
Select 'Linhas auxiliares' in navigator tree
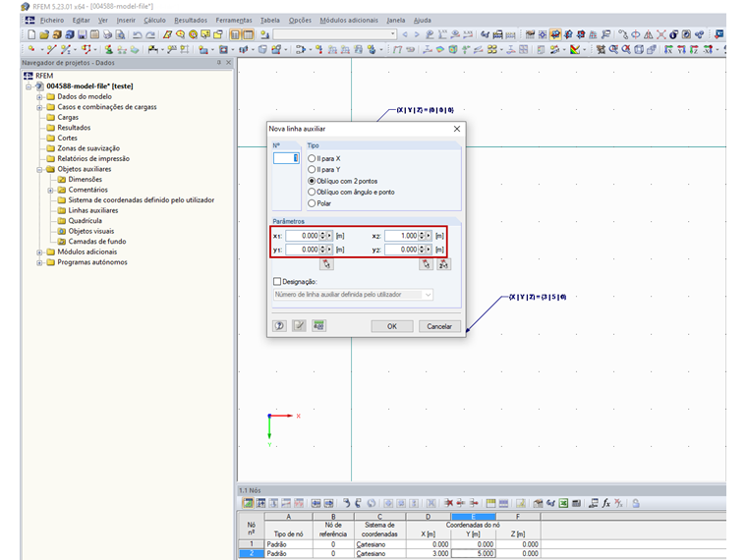(93, 210)
